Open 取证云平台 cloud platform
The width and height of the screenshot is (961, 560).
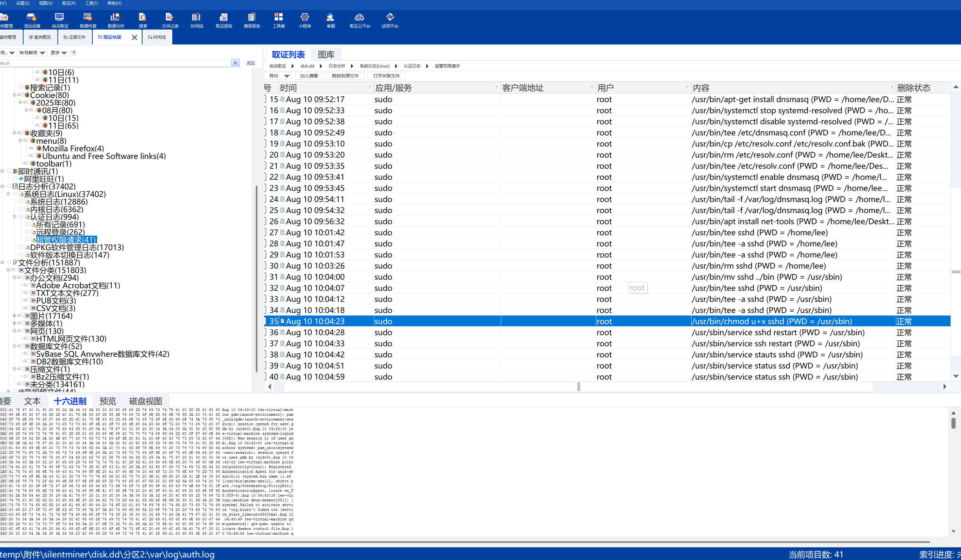coord(360,20)
